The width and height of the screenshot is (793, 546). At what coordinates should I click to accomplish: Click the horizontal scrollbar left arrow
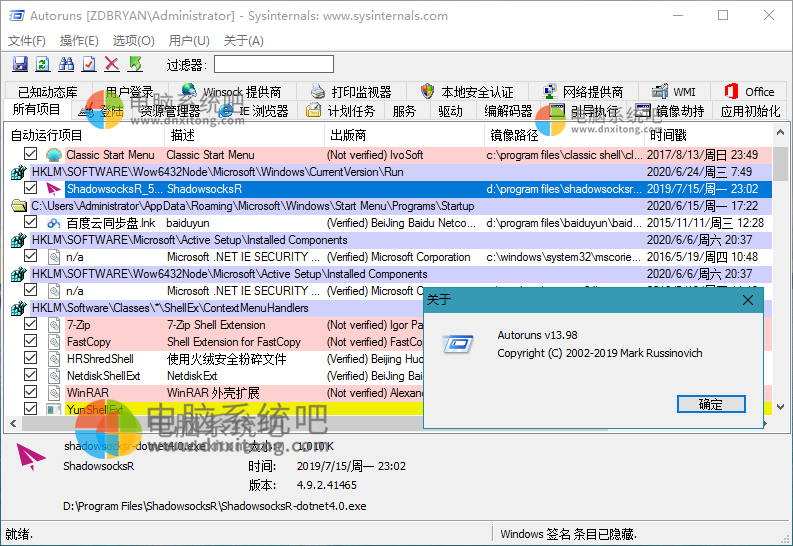coord(14,424)
